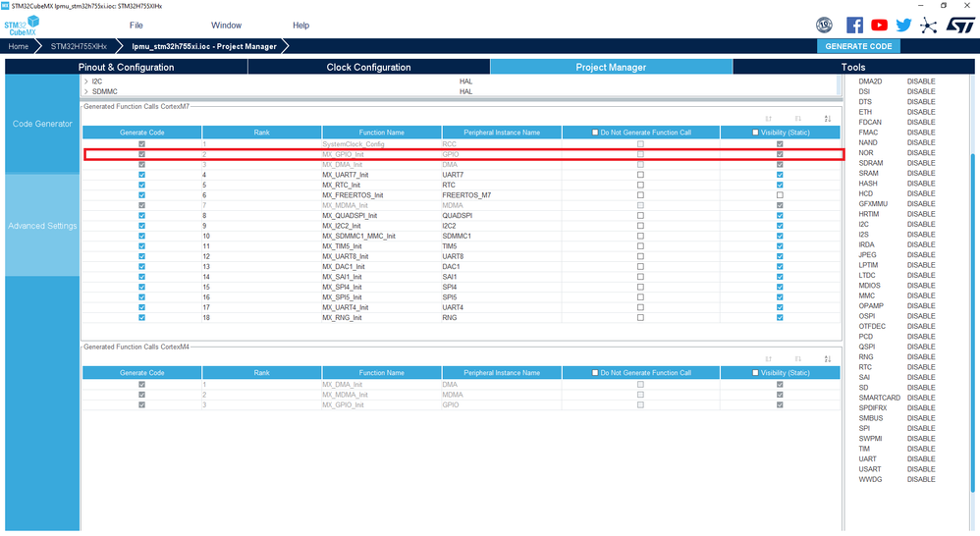Click the move-down rank icon for CortexM7 calls
This screenshot has height=536, width=980.
798,119
